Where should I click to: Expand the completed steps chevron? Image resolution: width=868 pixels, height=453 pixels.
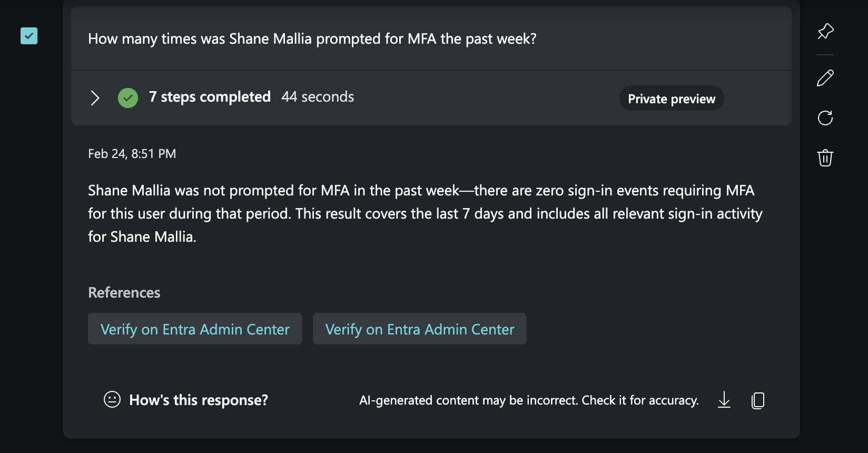pyautogui.click(x=95, y=98)
